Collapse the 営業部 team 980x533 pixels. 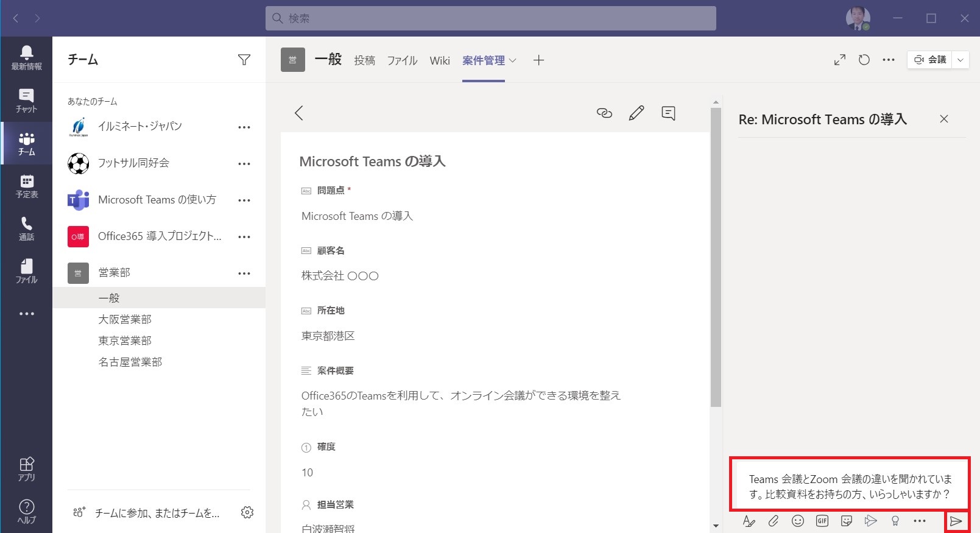click(x=115, y=273)
